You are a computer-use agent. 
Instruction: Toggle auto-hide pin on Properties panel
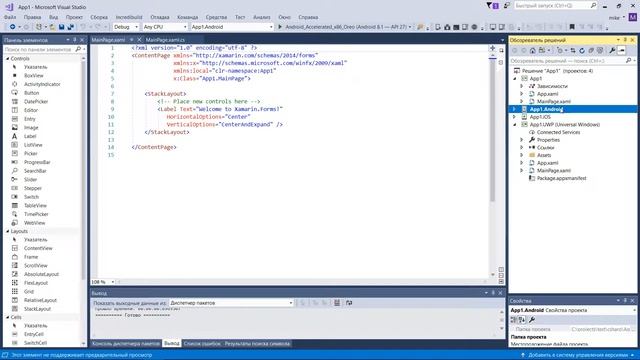(x=625, y=300)
